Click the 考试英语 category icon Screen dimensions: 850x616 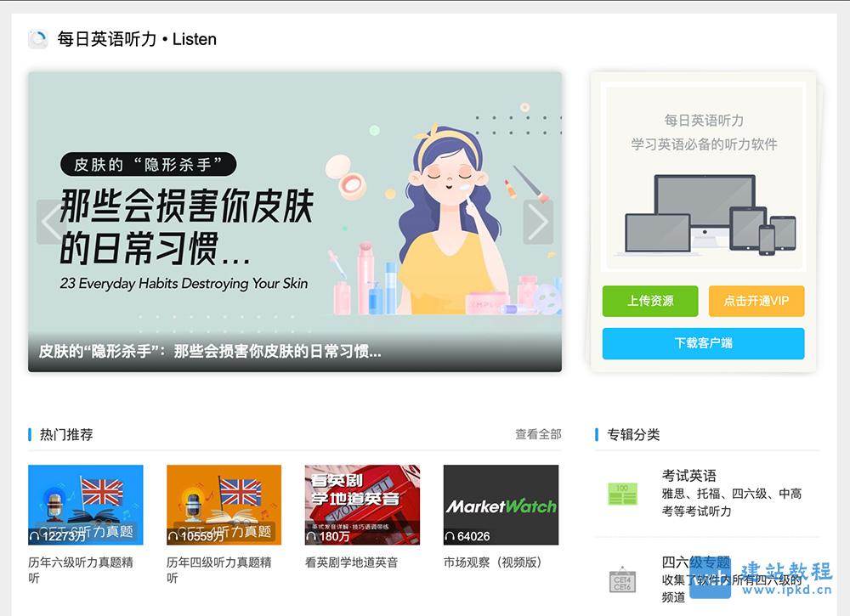(x=622, y=494)
